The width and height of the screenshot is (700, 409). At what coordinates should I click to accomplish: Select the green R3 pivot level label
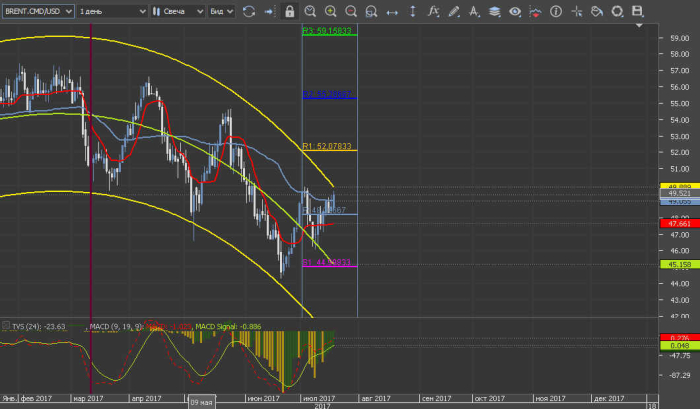click(x=327, y=31)
